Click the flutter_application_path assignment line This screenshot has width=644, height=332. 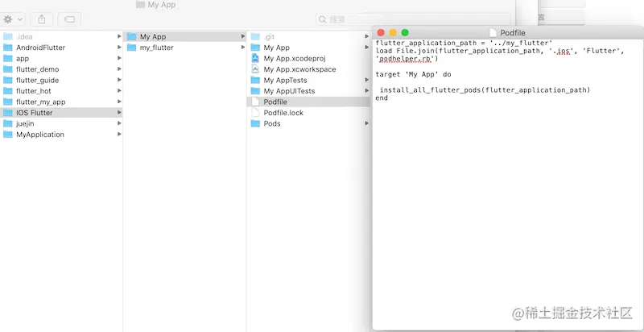click(464, 44)
